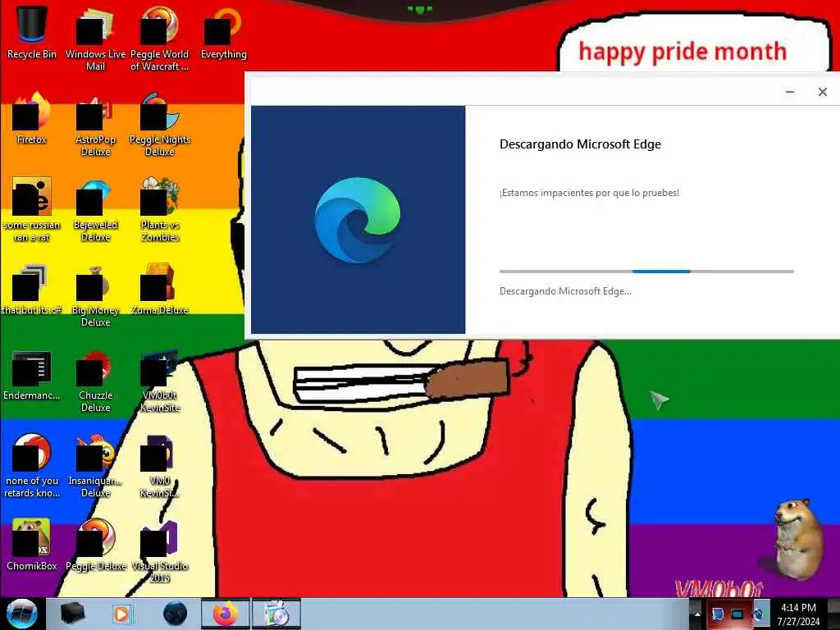Select the Bejeweled Deluxe desktop icon
This screenshot has height=630, width=840.
pos(95,209)
